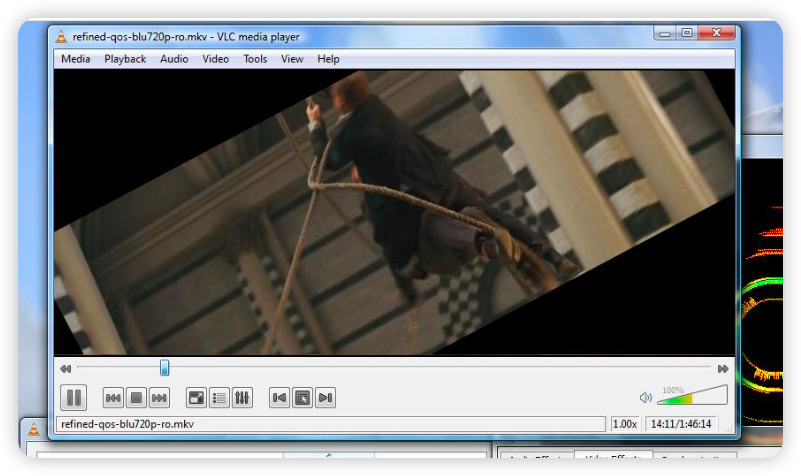Screen dimensions: 801x476
Task: Open extended settings equalizer icon
Action: (242, 398)
